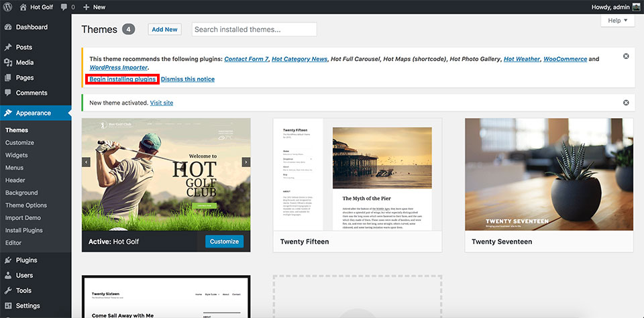
Task: Click Customize button on Hot Golf theme
Action: 224,242
